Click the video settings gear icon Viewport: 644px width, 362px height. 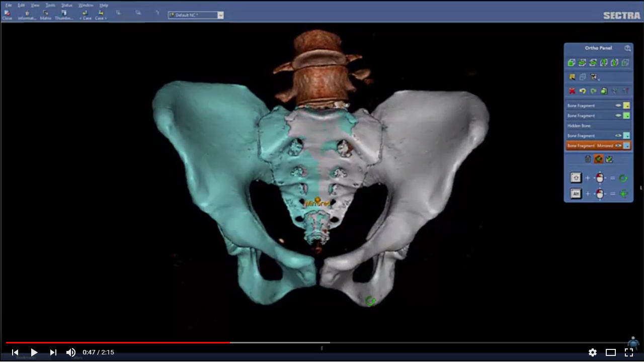point(593,352)
